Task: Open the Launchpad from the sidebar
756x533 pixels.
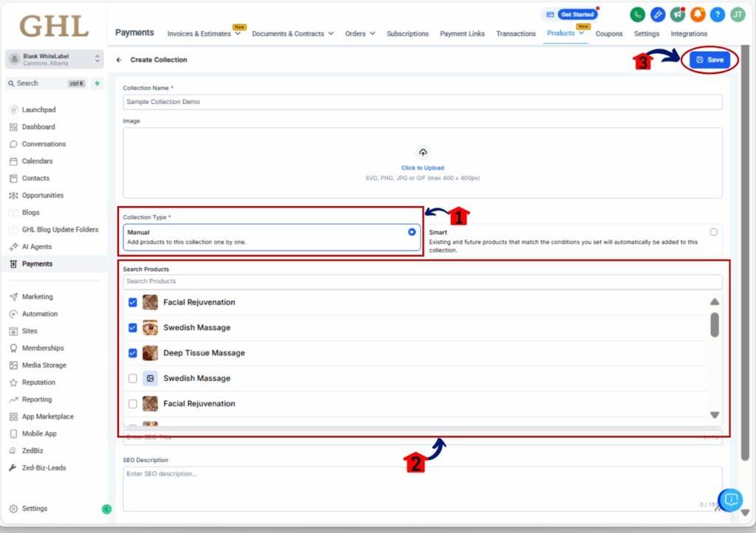Action: point(32,109)
